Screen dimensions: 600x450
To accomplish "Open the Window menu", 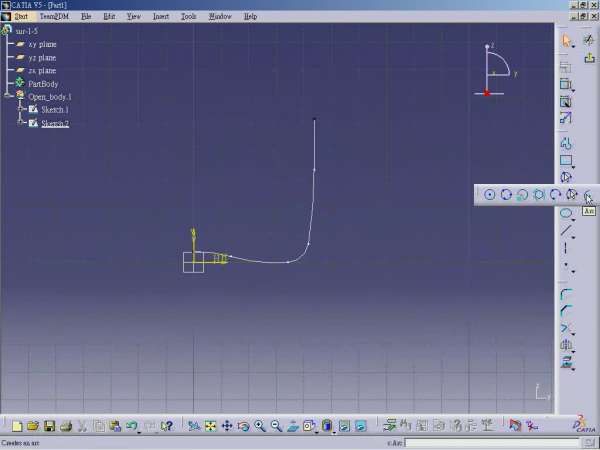I will pyautogui.click(x=220, y=16).
